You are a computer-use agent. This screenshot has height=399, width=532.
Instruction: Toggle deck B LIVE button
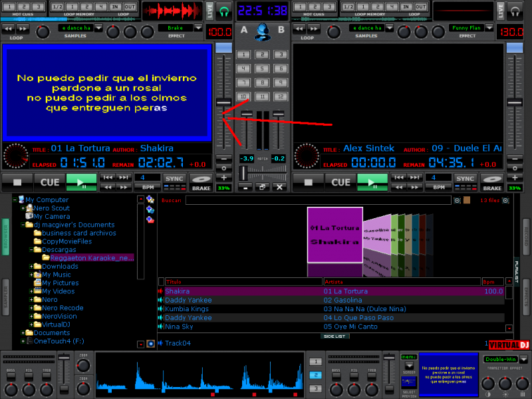click(x=501, y=11)
